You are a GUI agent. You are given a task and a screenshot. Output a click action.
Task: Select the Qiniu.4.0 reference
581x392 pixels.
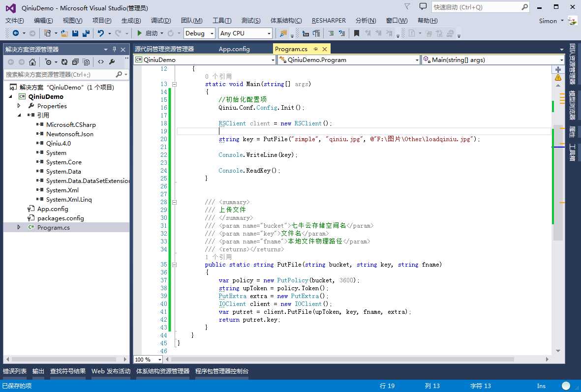(59, 144)
